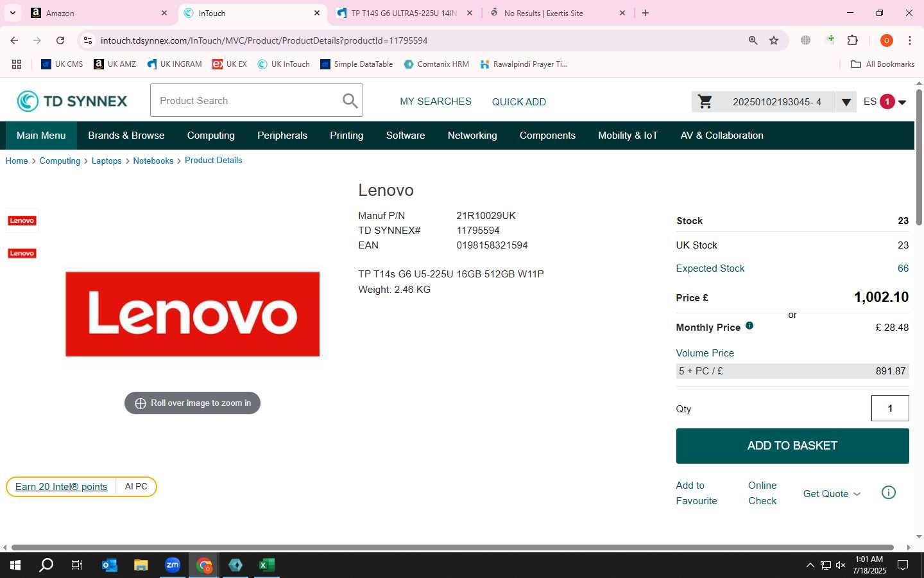
Task: Go to Laptops breadcrumb
Action: 107,161
